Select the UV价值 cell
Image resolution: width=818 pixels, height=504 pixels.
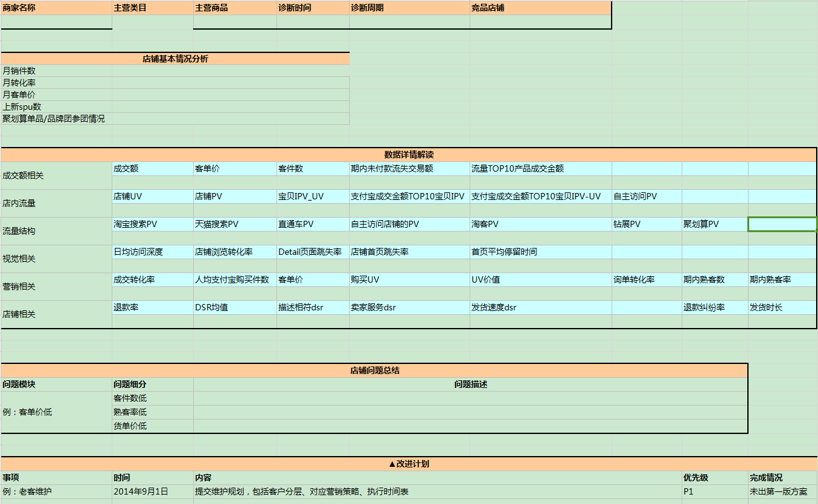[x=541, y=279]
